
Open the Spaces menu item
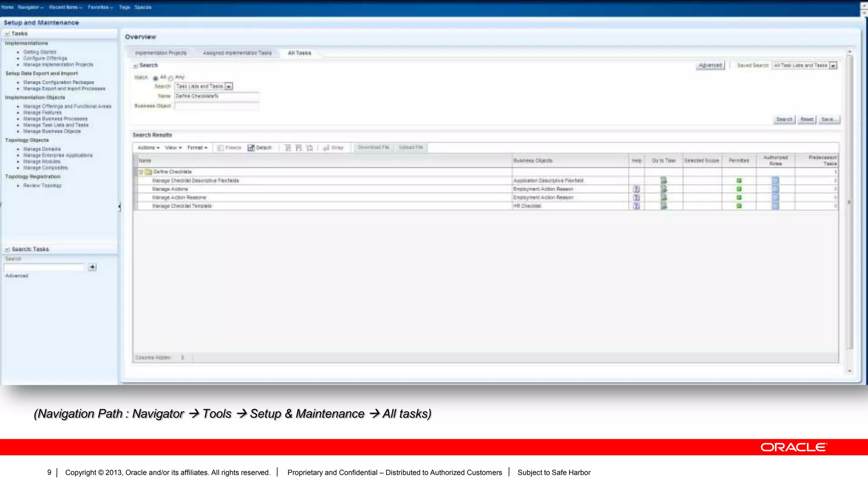pyautogui.click(x=143, y=7)
